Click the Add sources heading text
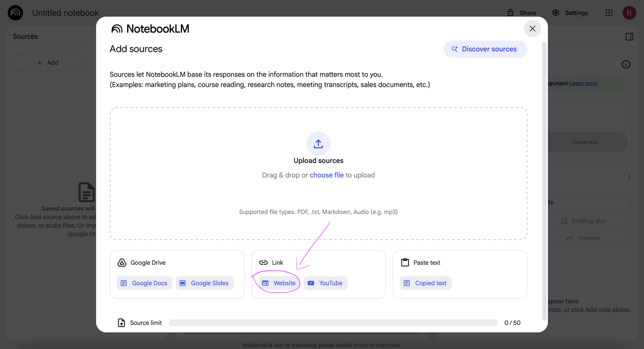644x349 pixels. 136,49
